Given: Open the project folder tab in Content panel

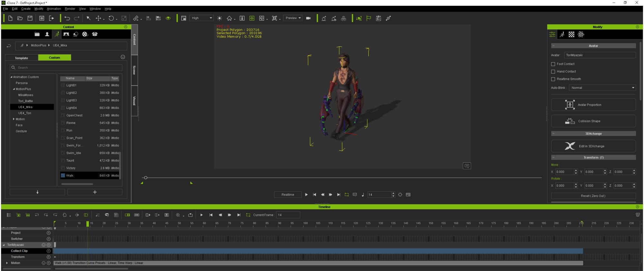Looking at the screenshot, I should (x=37, y=34).
